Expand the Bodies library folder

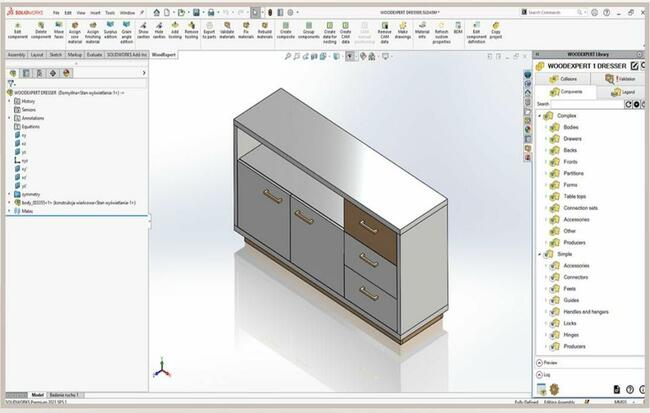(546, 127)
